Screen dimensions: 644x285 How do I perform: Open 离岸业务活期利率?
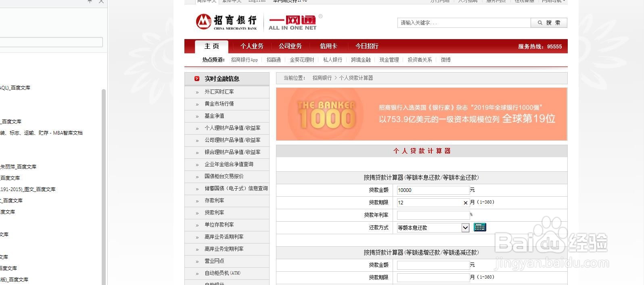pos(224,237)
